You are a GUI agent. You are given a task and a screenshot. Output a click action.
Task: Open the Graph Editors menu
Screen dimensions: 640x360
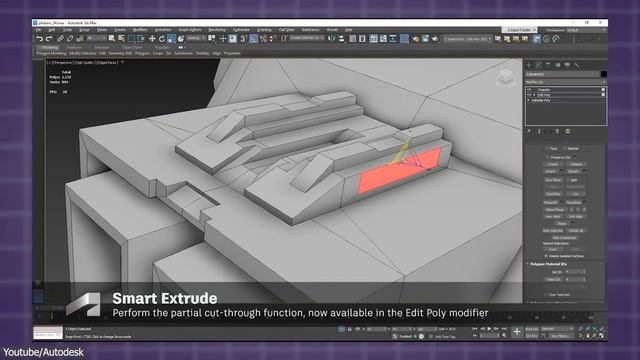(190, 30)
